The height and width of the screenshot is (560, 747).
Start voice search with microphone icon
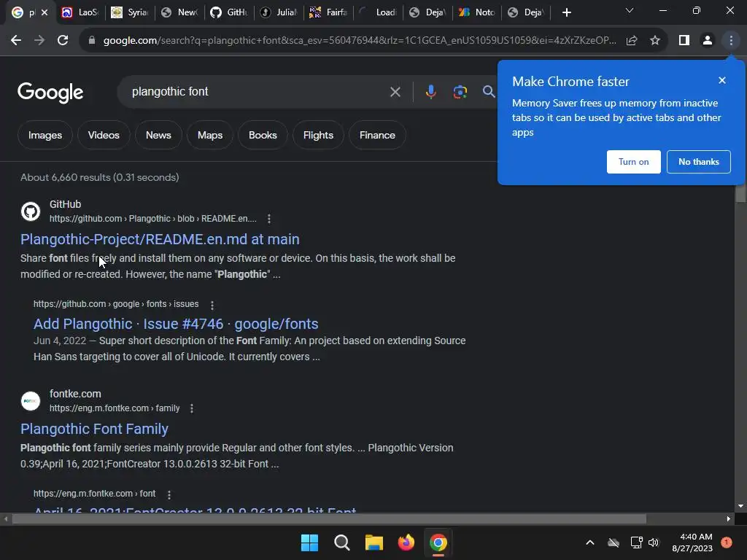pos(430,91)
